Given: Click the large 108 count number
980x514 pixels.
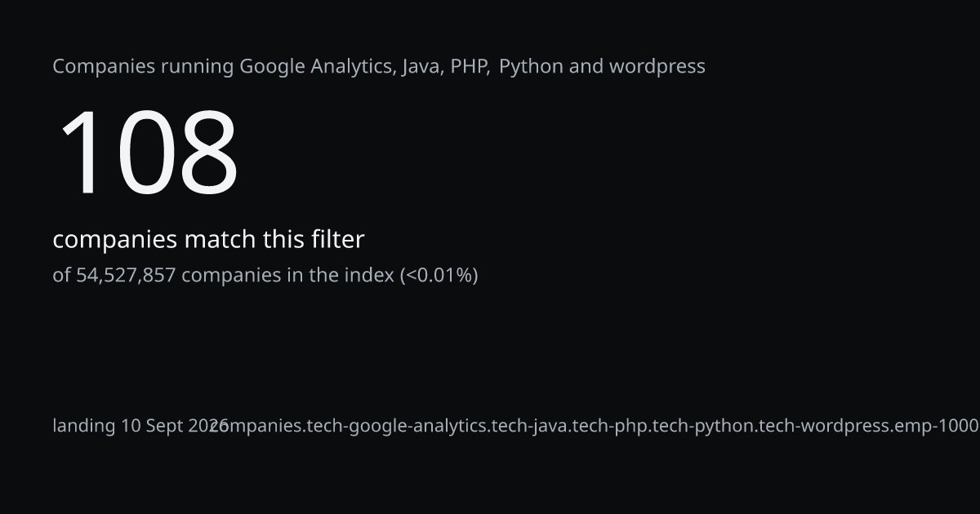Looking at the screenshot, I should [148, 153].
